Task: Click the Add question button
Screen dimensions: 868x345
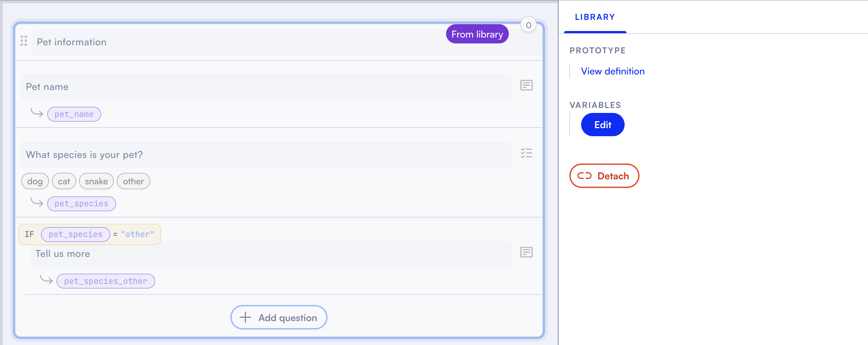Action: pyautogui.click(x=279, y=317)
